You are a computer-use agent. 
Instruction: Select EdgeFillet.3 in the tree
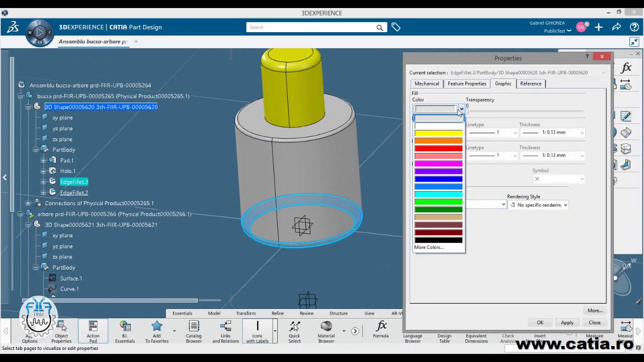(x=74, y=182)
